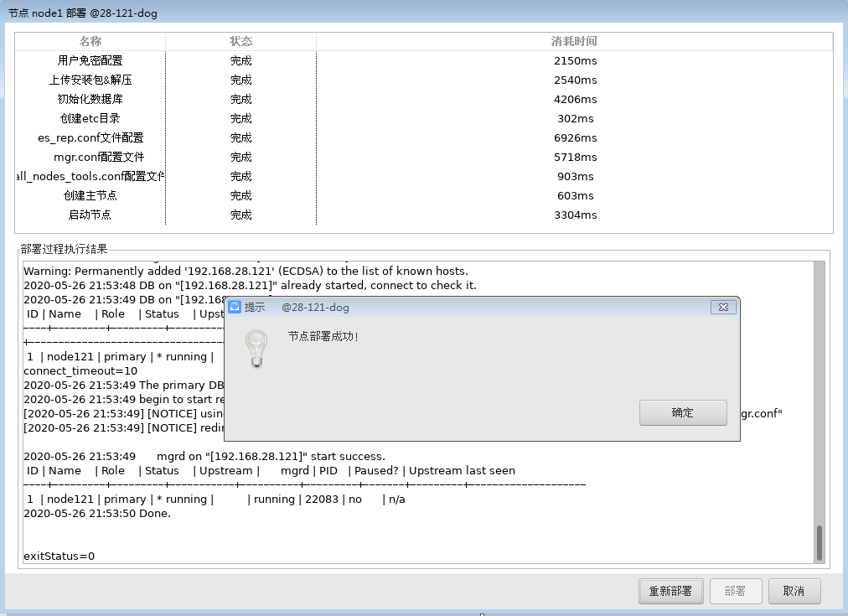Click the 903ms elapsed time cell
This screenshot has width=848, height=616.
576,176
